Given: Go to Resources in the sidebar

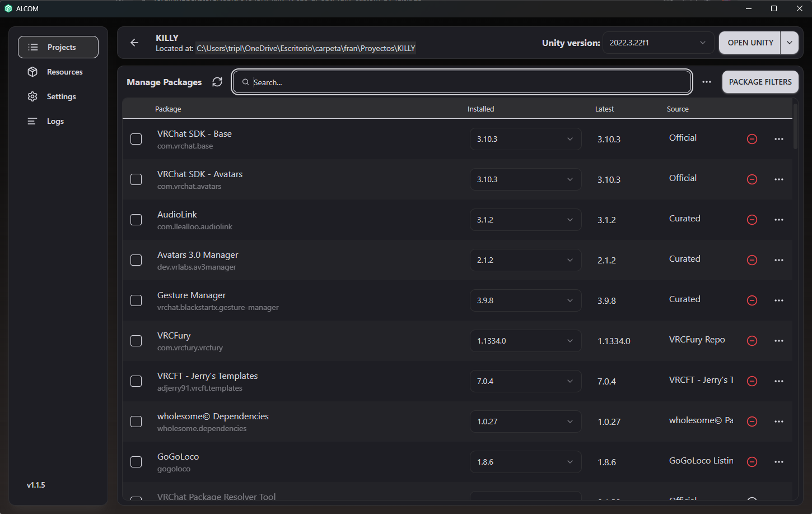Looking at the screenshot, I should 58,72.
